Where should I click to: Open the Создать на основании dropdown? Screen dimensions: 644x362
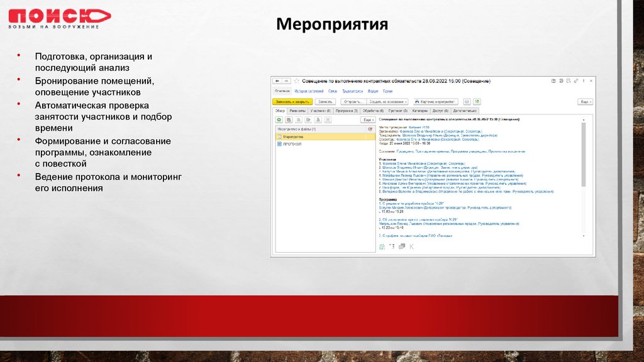click(x=387, y=102)
